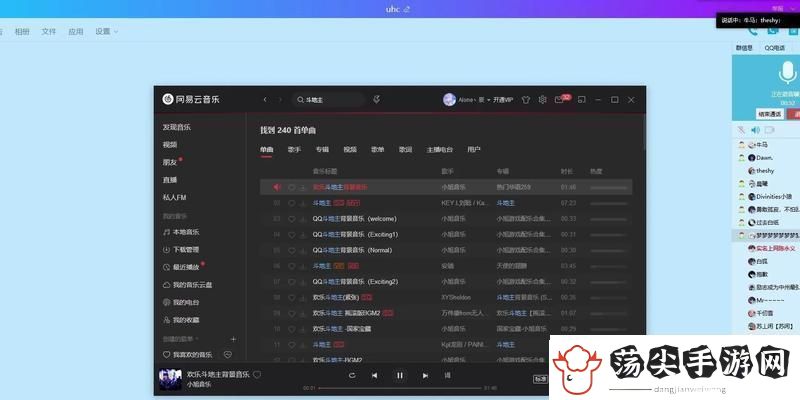This screenshot has height=400, width=800.
Task: Open the 应用 top menu item
Action: pos(76,32)
